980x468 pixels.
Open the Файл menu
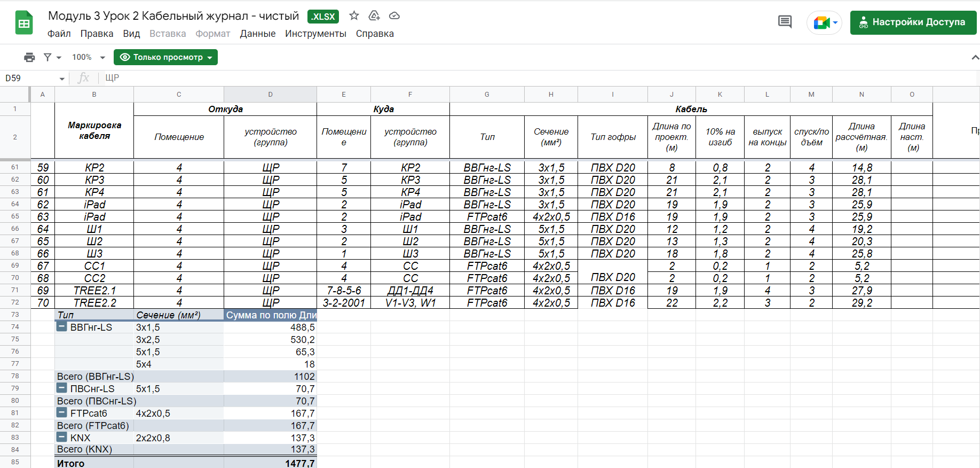59,34
